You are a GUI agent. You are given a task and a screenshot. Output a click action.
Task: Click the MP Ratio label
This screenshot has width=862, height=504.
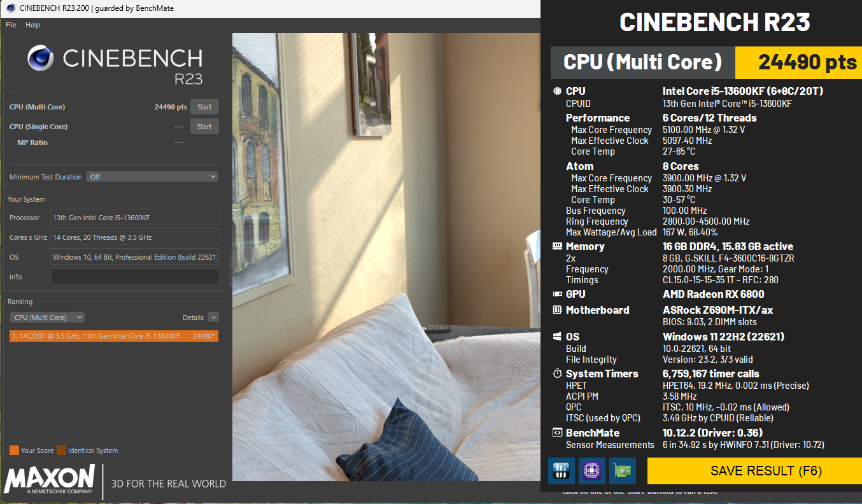(32, 143)
